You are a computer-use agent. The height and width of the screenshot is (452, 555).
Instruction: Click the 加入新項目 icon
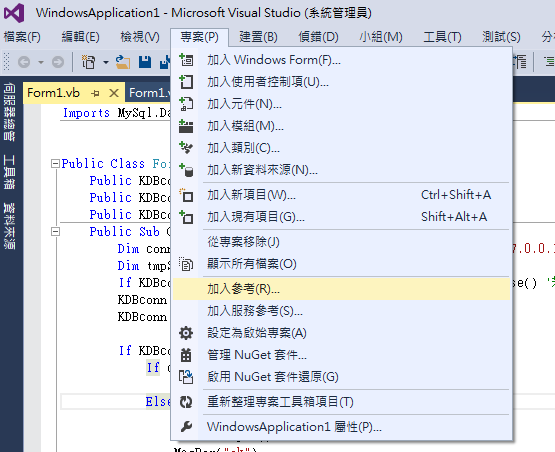click(186, 195)
